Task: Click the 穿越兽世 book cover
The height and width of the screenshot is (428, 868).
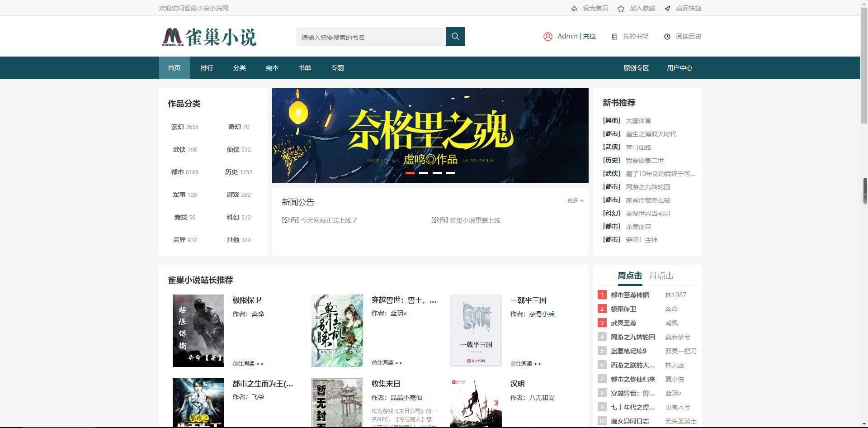Action: (337, 331)
